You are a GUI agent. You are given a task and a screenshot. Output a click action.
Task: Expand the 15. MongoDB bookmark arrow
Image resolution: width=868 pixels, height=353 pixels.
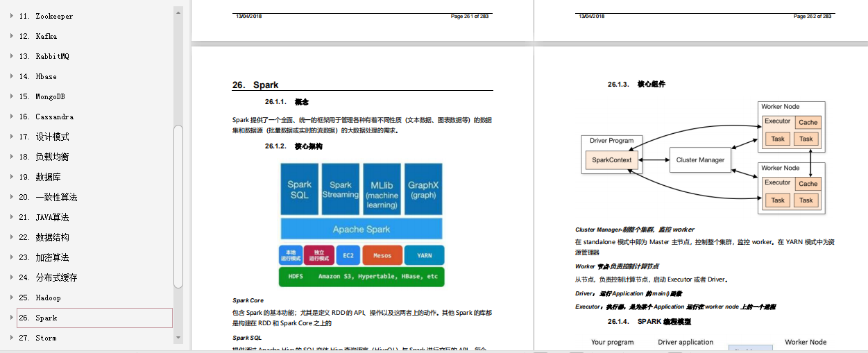12,96
